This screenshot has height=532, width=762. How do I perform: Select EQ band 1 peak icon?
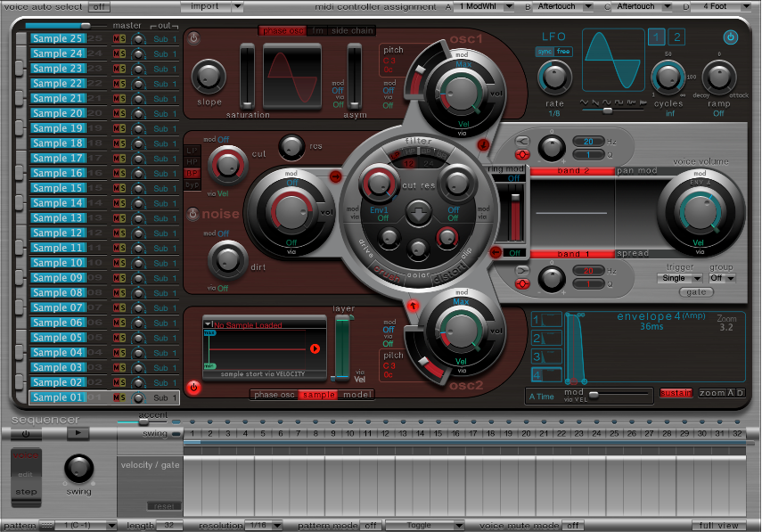coord(522,283)
